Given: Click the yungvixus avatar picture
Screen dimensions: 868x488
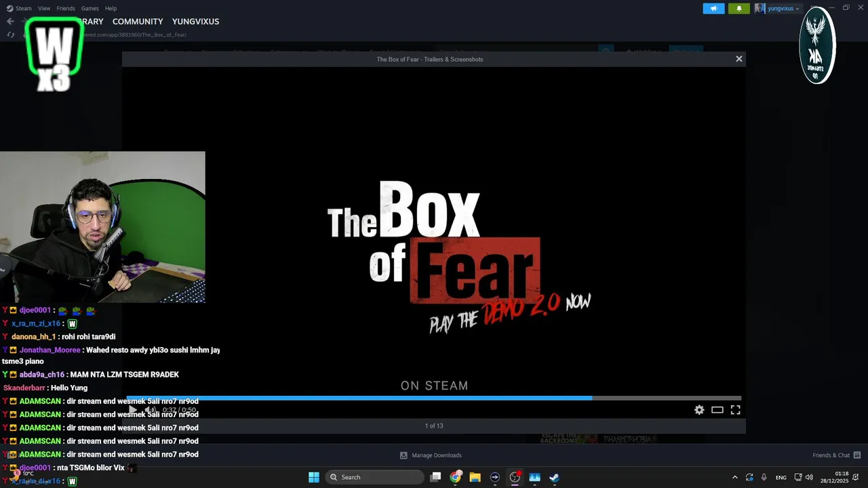Looking at the screenshot, I should (759, 8).
